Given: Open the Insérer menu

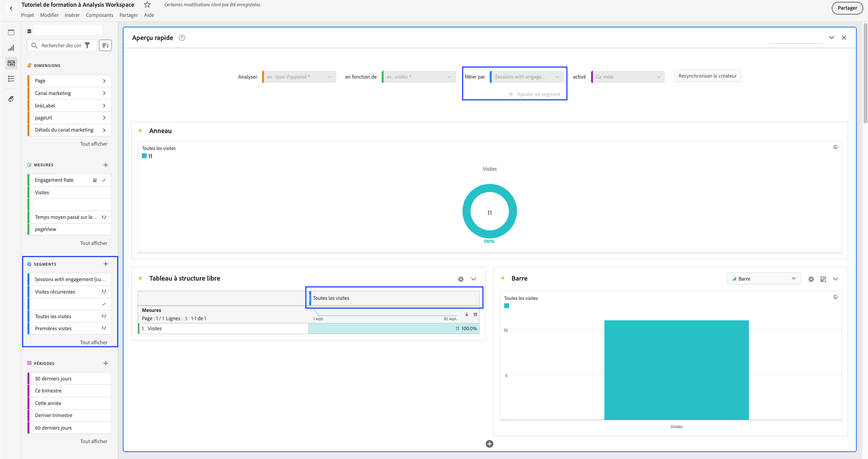Looking at the screenshot, I should pos(72,15).
